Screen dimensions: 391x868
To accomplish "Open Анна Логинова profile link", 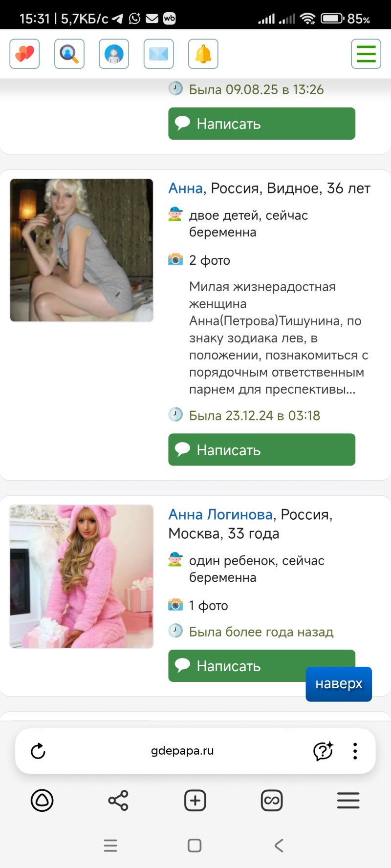I will pos(220,514).
